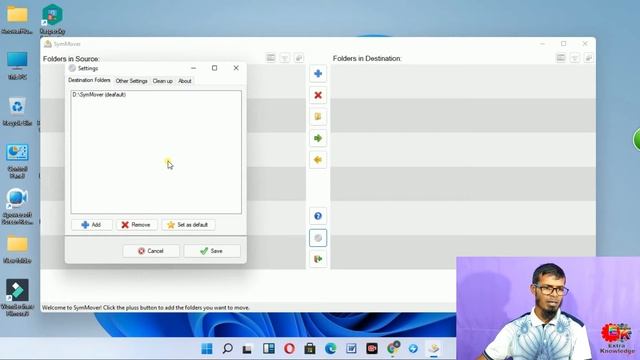Open the Recycle Bin desktop icon

[x=17, y=111]
